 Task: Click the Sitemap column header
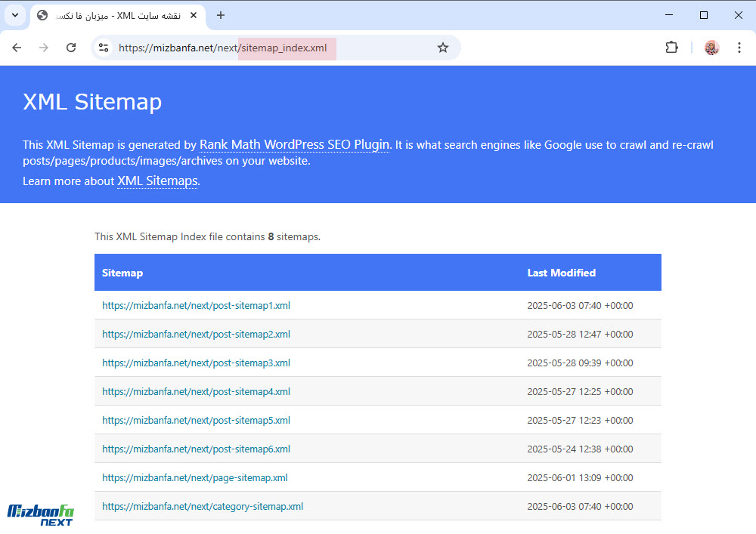coord(122,273)
